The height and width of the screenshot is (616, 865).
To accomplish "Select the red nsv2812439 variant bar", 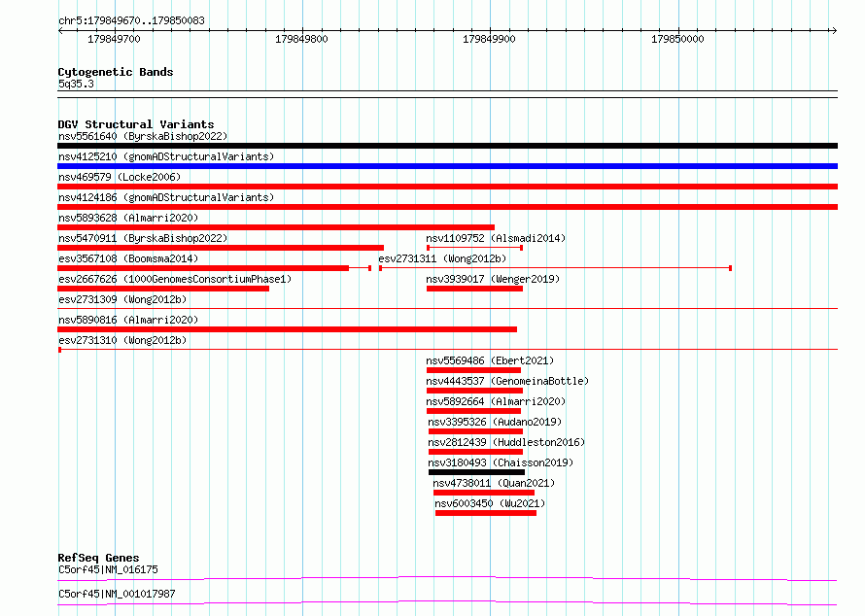I will pos(475,452).
